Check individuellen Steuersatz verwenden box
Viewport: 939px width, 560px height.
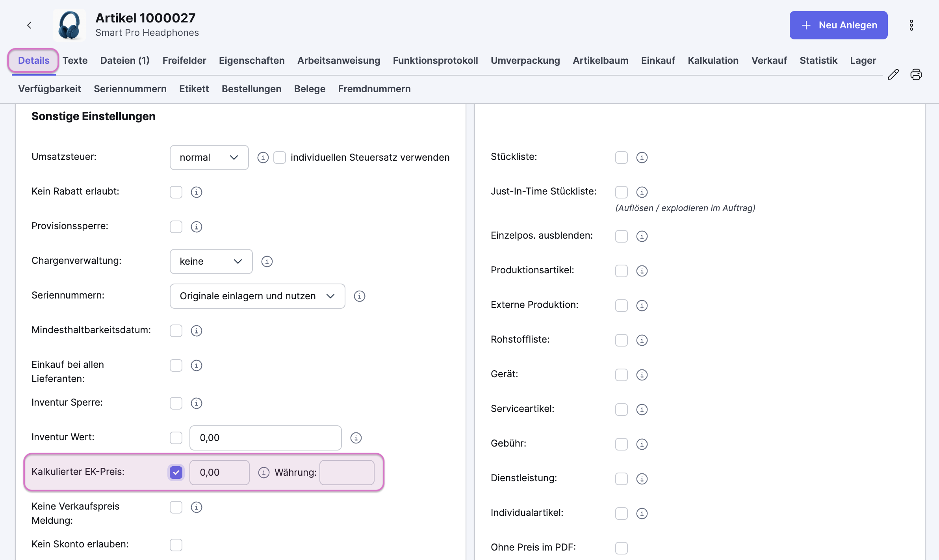click(280, 158)
